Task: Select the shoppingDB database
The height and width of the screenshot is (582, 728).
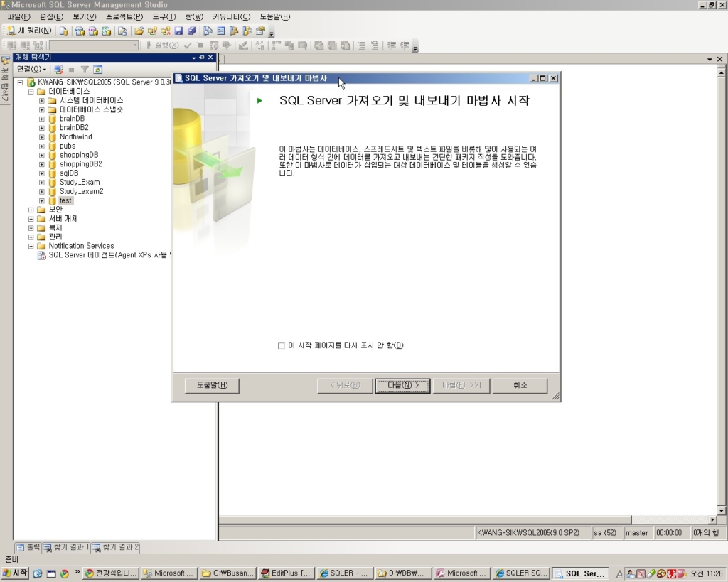Action: click(79, 155)
